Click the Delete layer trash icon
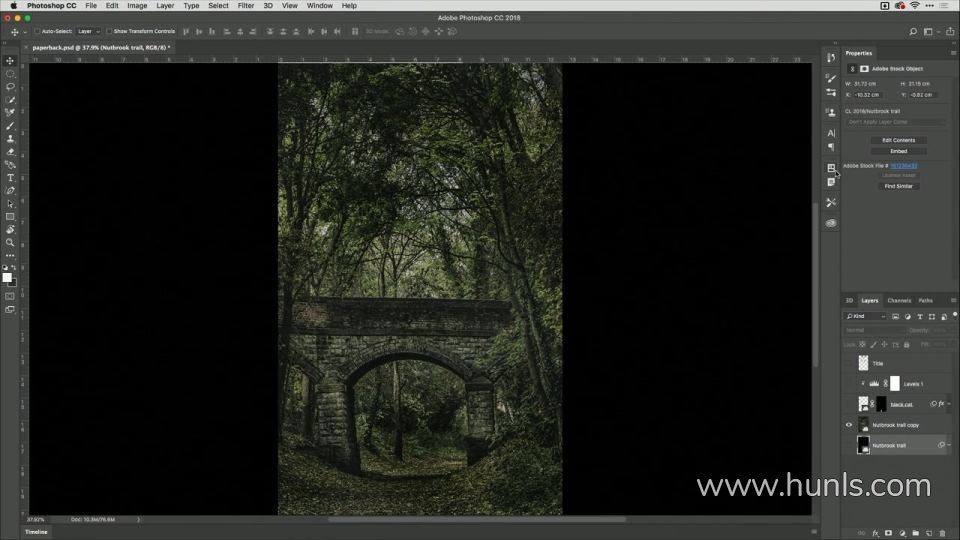The height and width of the screenshot is (540, 960). 942,533
